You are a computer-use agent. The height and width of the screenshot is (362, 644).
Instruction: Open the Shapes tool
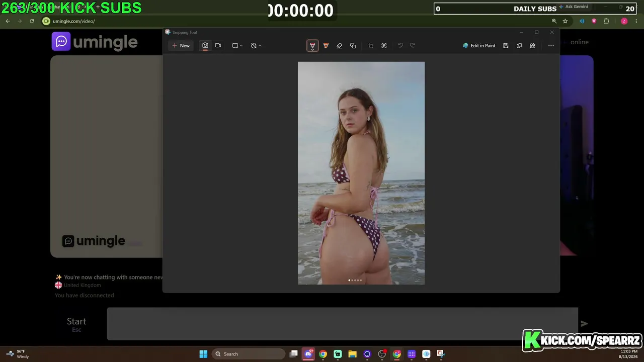[x=353, y=46]
